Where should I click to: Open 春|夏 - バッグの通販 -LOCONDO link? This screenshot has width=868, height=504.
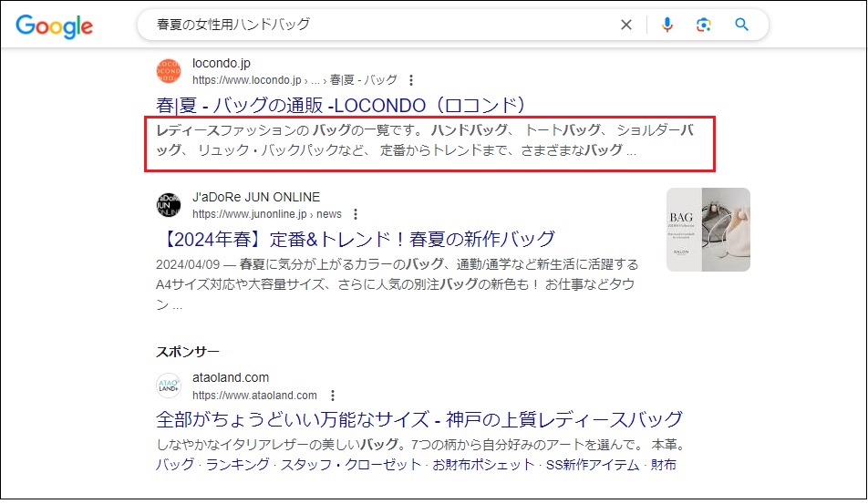[x=340, y=105]
